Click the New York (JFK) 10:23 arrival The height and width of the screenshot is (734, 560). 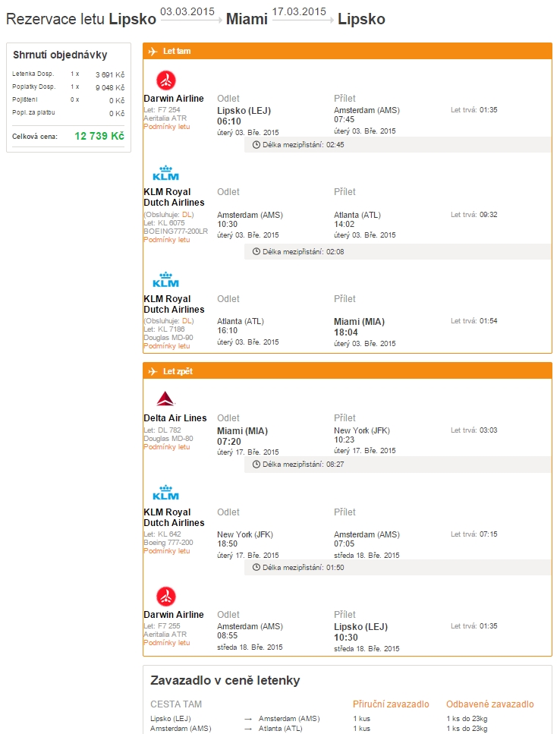[x=362, y=435]
